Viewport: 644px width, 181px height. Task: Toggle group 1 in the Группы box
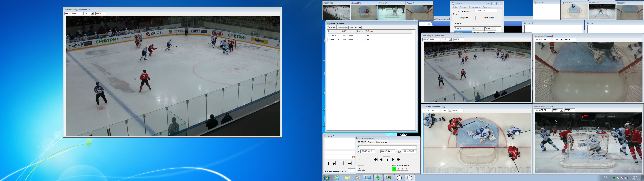pos(359,169)
